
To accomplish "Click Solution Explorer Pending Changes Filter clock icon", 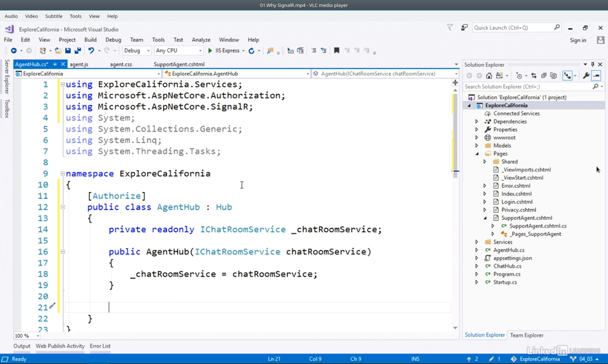I will point(519,75).
